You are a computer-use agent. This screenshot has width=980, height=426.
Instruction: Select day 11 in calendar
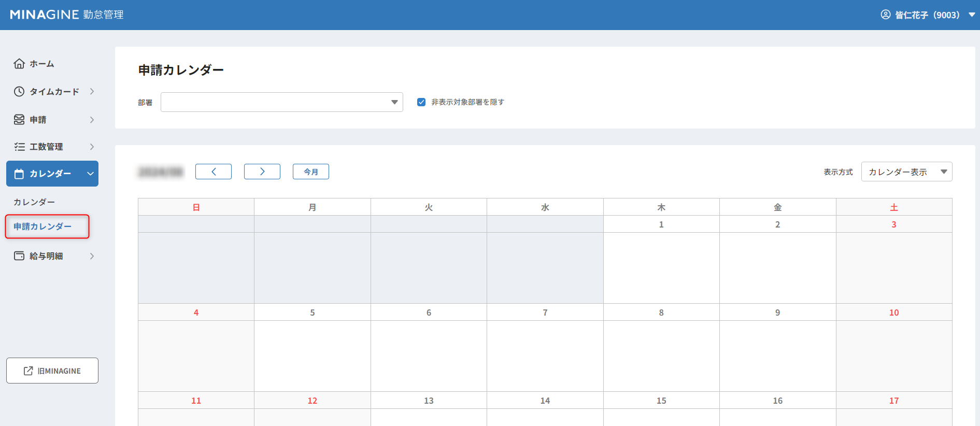pyautogui.click(x=196, y=401)
